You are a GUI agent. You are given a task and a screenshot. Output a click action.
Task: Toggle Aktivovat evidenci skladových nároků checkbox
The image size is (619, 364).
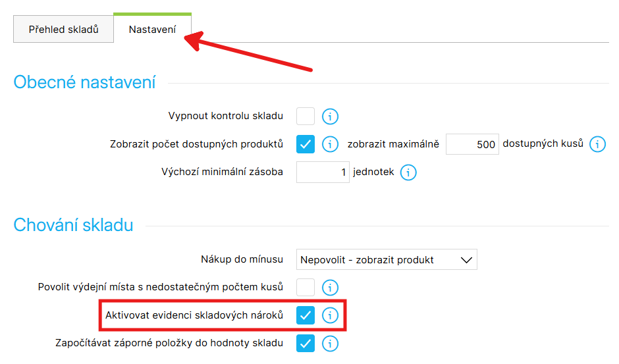pyautogui.click(x=306, y=315)
